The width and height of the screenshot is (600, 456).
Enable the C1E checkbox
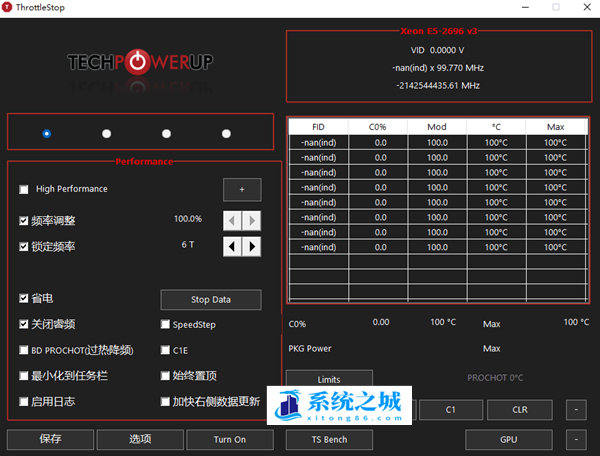[165, 350]
